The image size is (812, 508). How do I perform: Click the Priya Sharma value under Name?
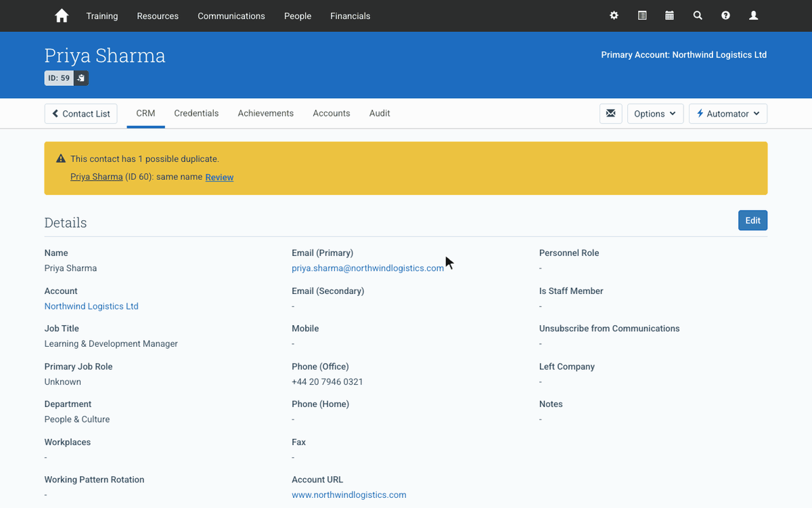pyautogui.click(x=70, y=268)
